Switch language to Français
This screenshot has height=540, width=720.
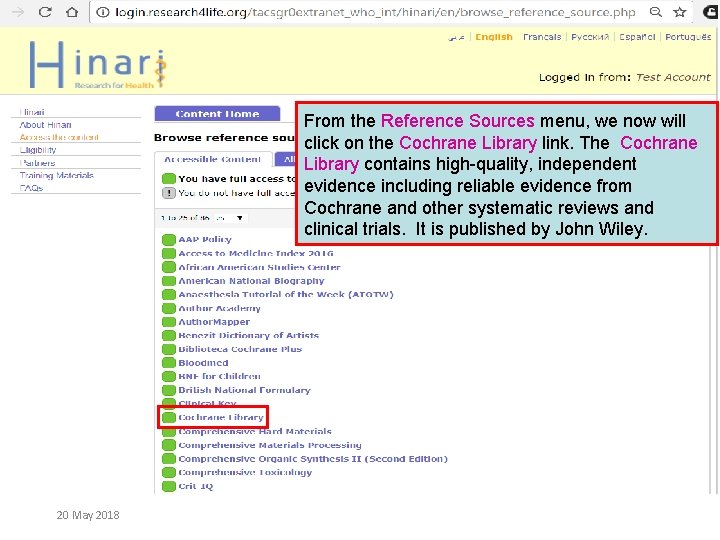(542, 37)
